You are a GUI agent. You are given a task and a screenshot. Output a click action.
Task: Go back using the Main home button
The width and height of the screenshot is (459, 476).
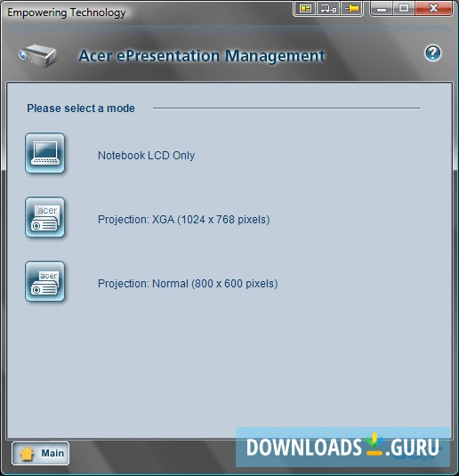point(40,453)
